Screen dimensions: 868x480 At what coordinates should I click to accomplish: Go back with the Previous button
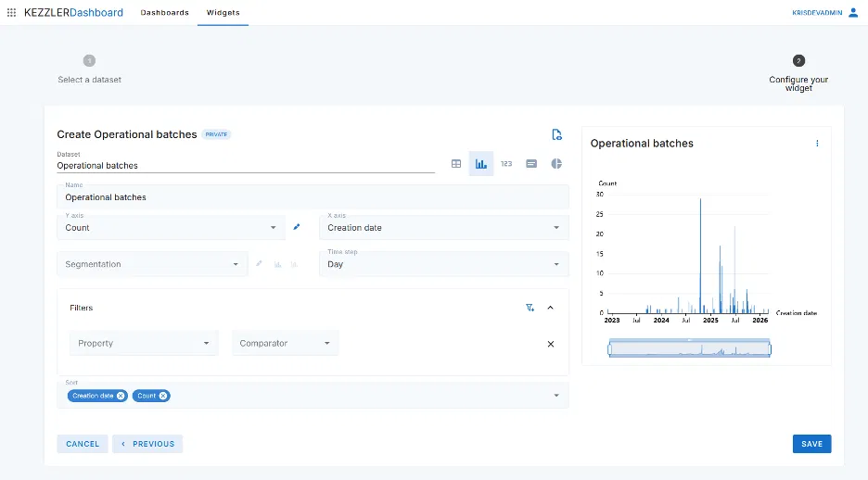click(147, 444)
